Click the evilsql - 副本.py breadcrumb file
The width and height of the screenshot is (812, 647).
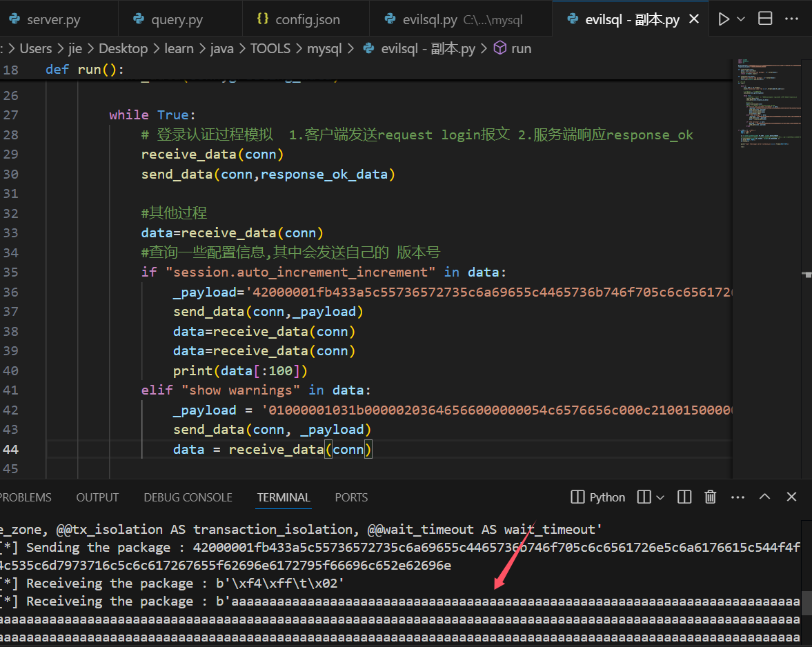(419, 49)
